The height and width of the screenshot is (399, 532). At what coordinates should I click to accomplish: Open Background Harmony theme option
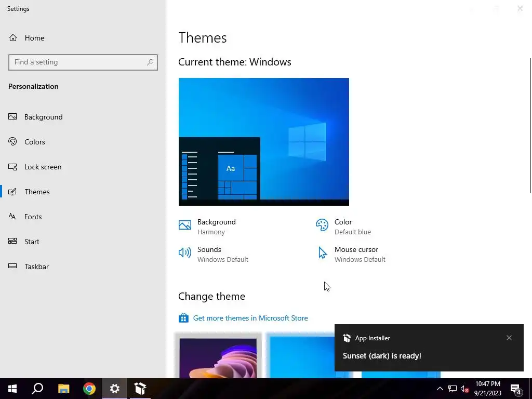207,227
